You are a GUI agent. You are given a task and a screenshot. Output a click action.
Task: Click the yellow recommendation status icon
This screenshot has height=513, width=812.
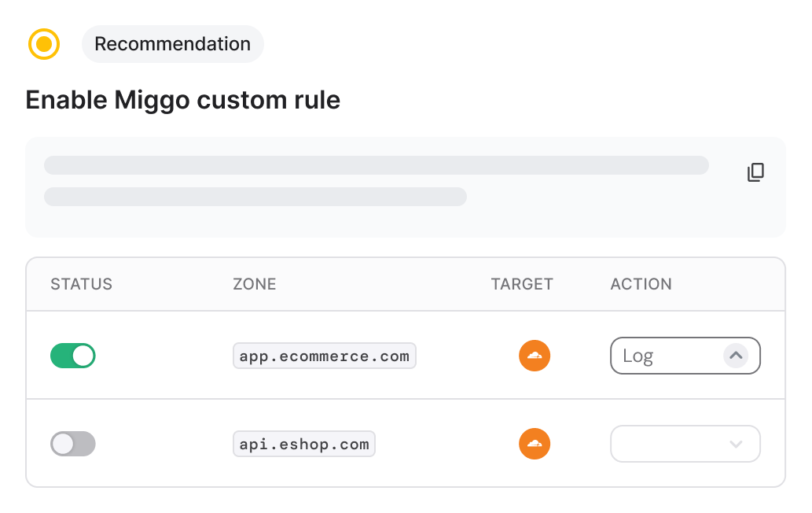[44, 44]
